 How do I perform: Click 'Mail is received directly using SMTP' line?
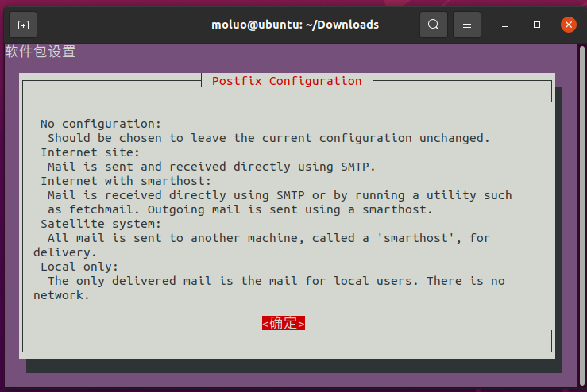coord(280,195)
